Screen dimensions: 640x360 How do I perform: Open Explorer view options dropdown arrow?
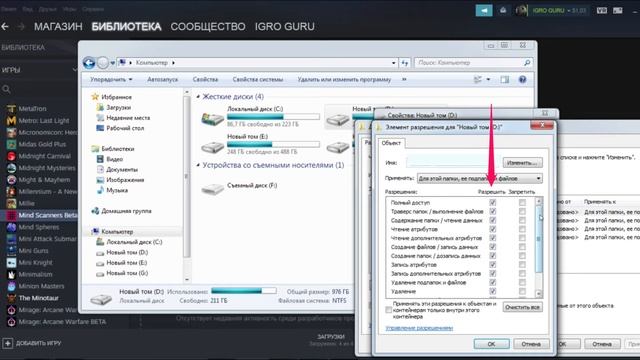tap(488, 80)
